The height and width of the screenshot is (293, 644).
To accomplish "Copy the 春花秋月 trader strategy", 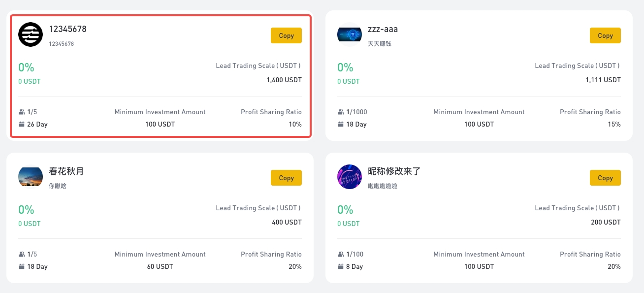I will point(286,178).
